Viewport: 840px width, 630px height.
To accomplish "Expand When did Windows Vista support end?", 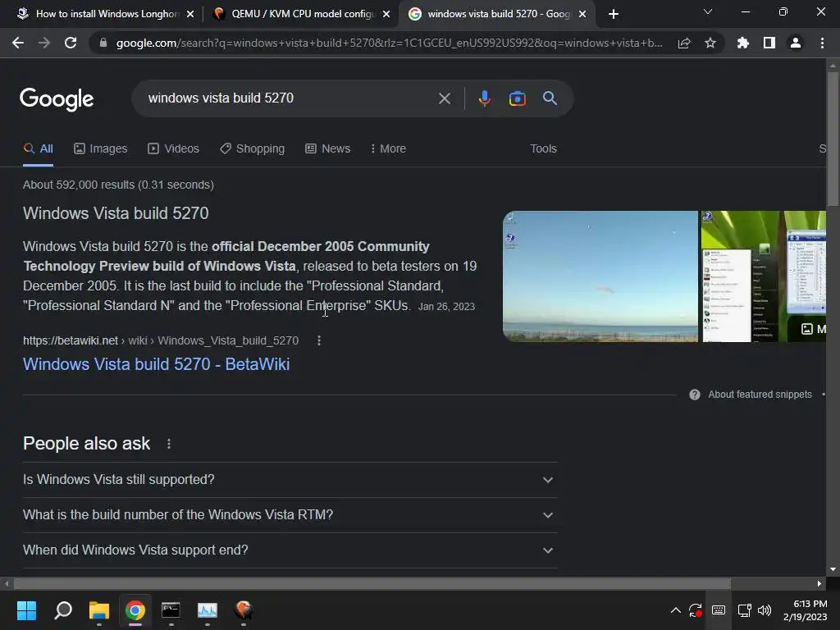I will pos(290,550).
